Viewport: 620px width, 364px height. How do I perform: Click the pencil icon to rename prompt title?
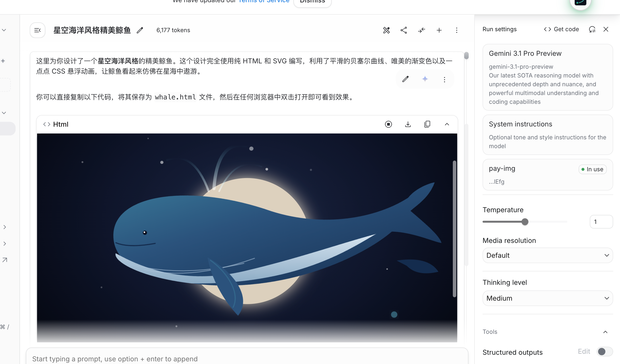tap(140, 30)
